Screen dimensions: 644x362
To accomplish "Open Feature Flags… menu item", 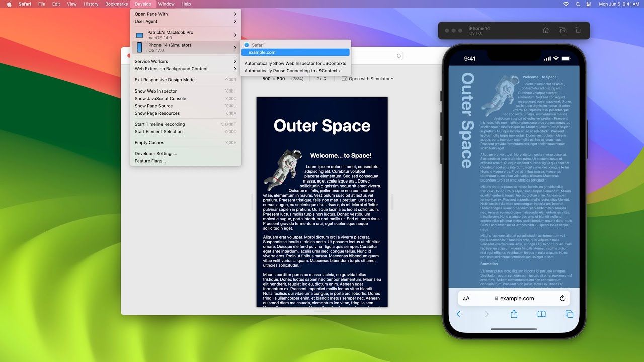I will click(186, 161).
